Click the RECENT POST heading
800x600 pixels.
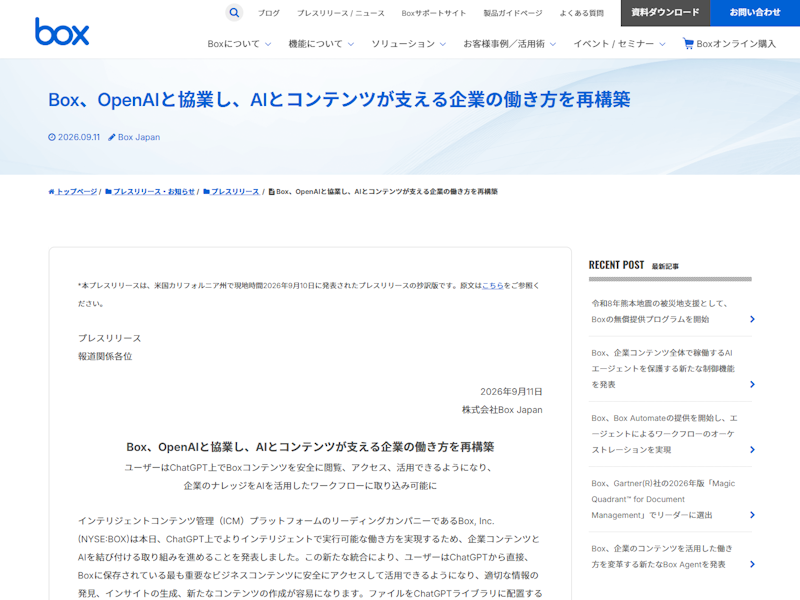point(616,265)
